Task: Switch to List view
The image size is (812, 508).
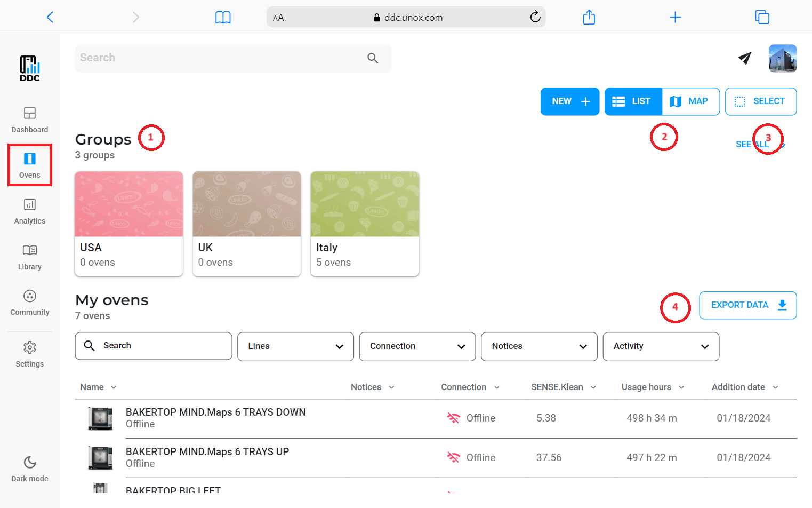Action: pos(633,101)
